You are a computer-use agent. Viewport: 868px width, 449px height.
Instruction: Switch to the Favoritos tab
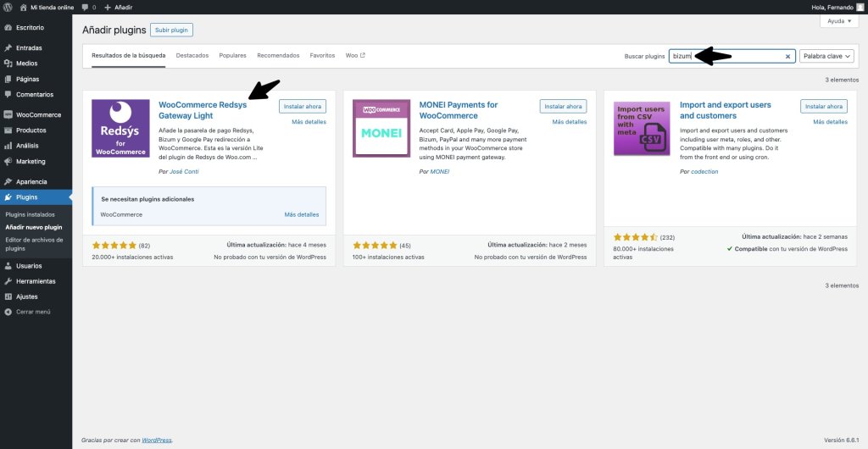tap(322, 56)
